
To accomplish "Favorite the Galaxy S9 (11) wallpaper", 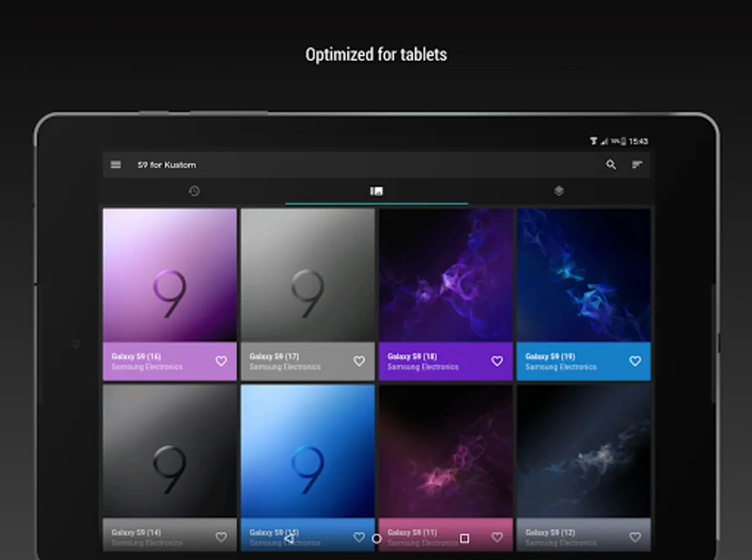I will coord(497,537).
